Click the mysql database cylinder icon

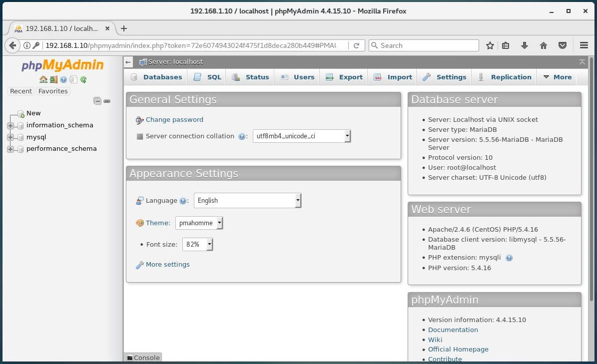click(20, 137)
